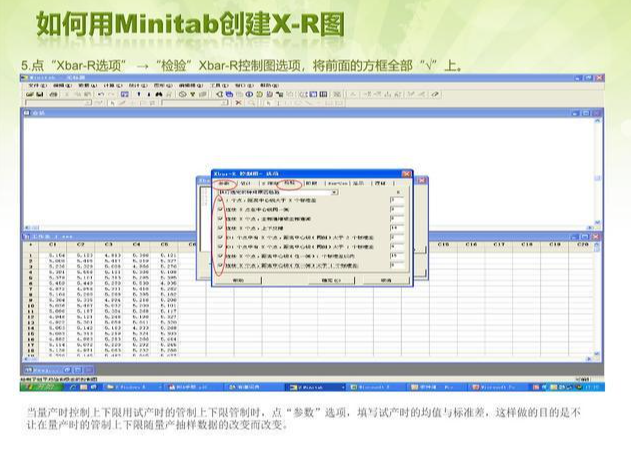Select column C1 header in worksheet
The image size is (631, 463).
53,243
